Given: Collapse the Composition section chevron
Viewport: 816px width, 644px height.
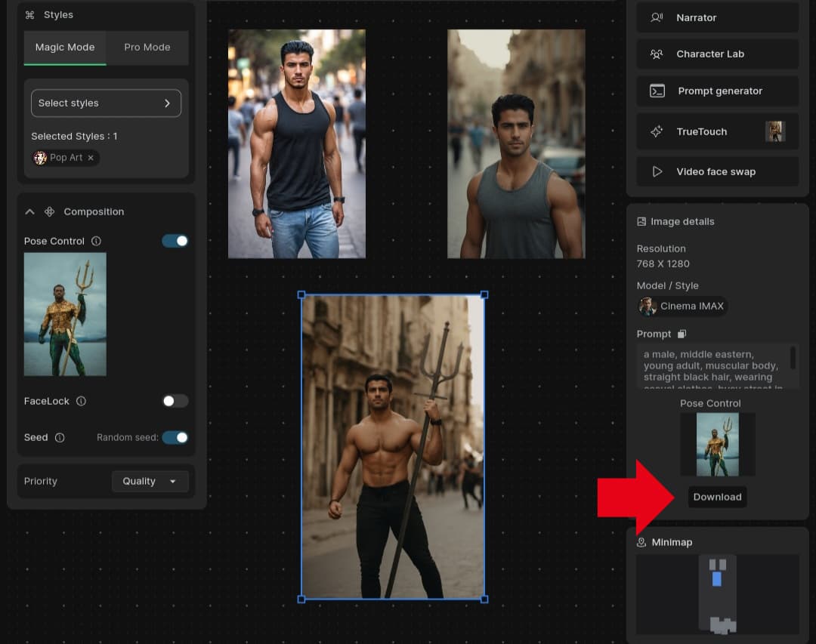Looking at the screenshot, I should (29, 211).
